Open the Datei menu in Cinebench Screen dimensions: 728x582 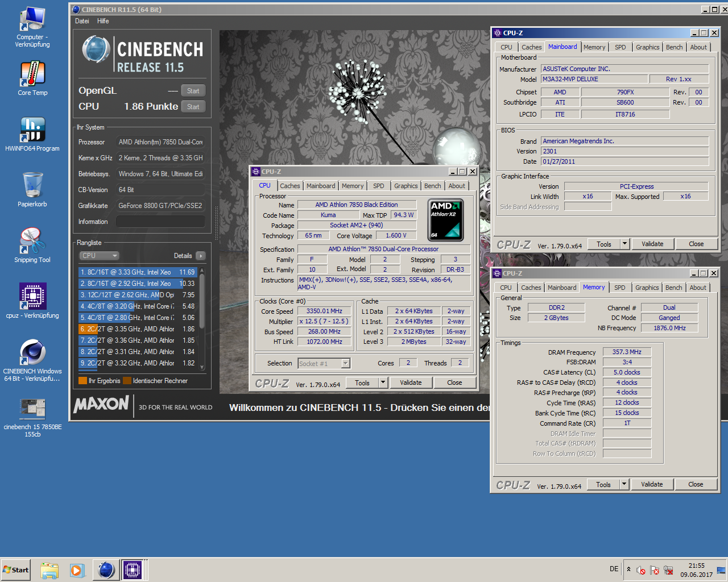(x=82, y=21)
